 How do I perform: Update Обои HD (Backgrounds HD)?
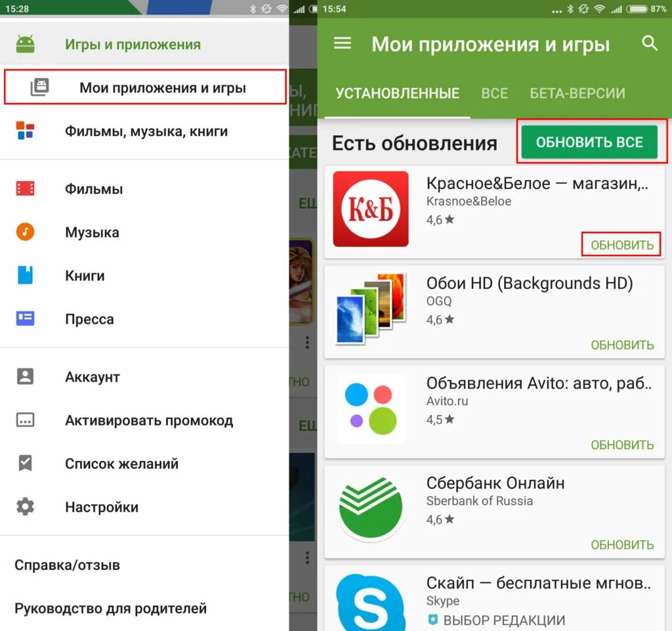(622, 345)
